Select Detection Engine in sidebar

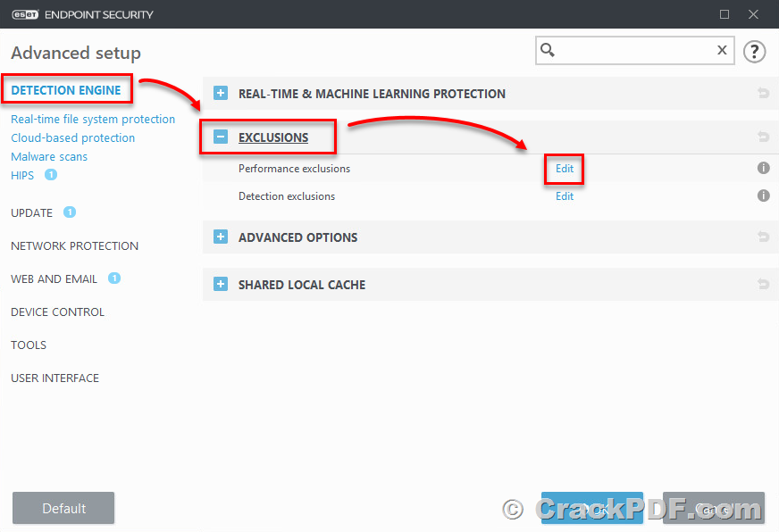(x=66, y=90)
